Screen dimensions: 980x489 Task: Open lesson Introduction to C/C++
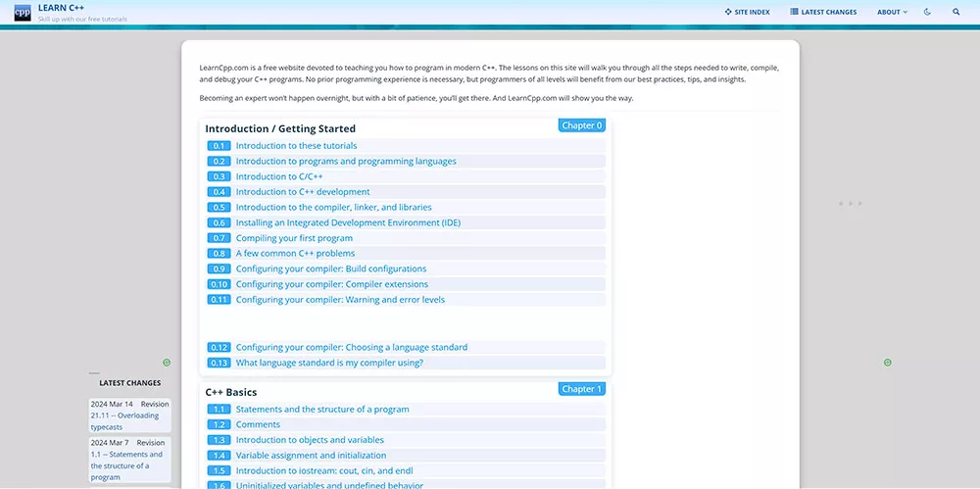(x=279, y=176)
